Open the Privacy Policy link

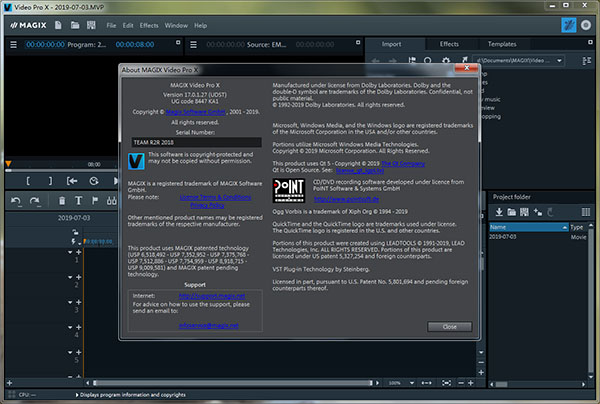point(207,205)
